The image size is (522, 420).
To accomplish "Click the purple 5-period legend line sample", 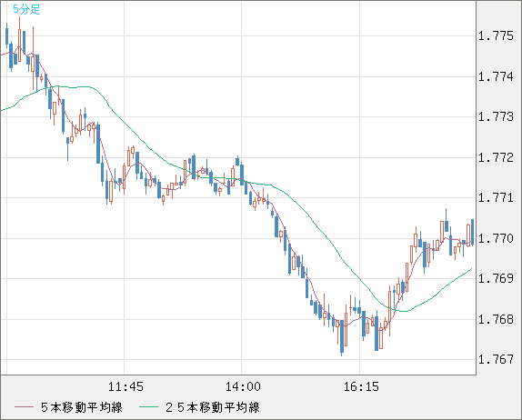I will click(x=24, y=407).
